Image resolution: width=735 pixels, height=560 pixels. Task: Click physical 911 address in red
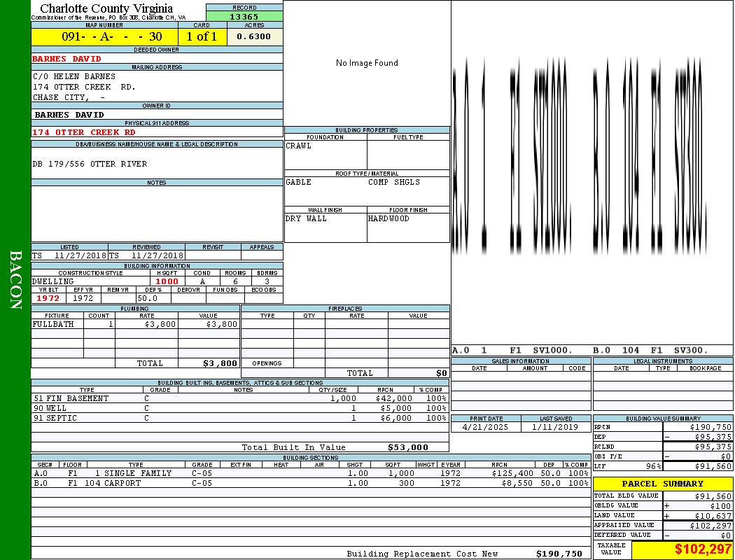[83, 132]
